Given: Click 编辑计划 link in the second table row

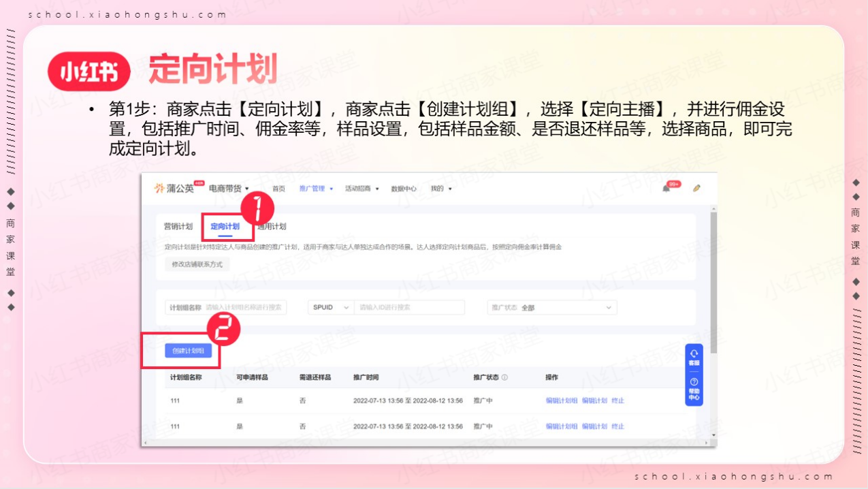Looking at the screenshot, I should tap(594, 426).
